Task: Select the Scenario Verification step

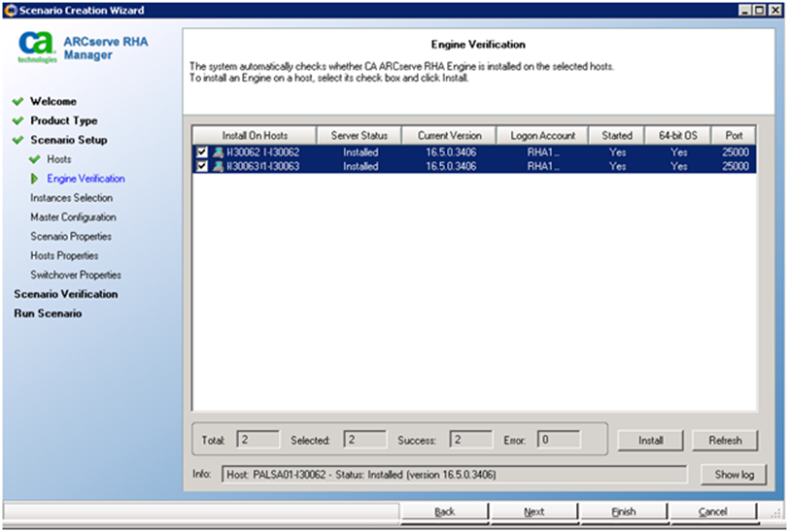Action: (66, 294)
